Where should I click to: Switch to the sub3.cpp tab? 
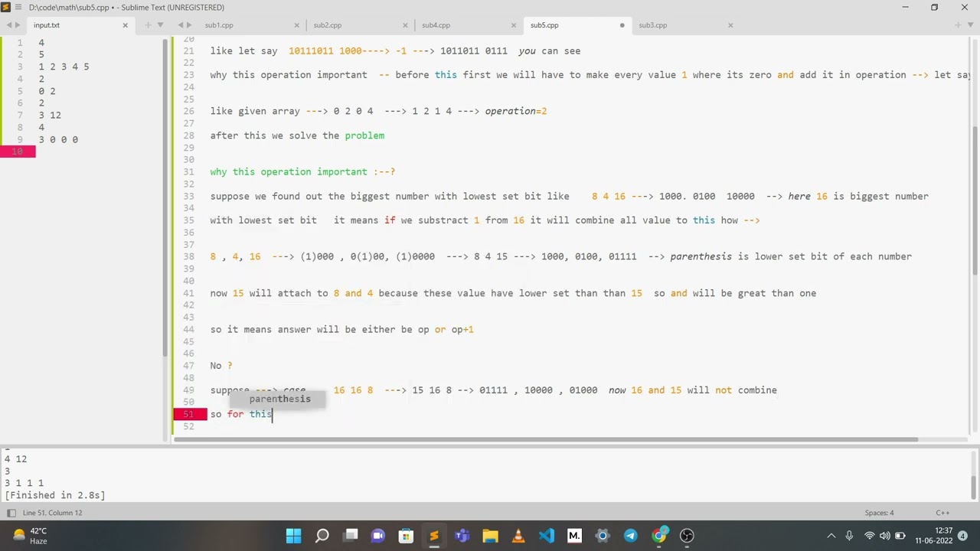click(653, 25)
